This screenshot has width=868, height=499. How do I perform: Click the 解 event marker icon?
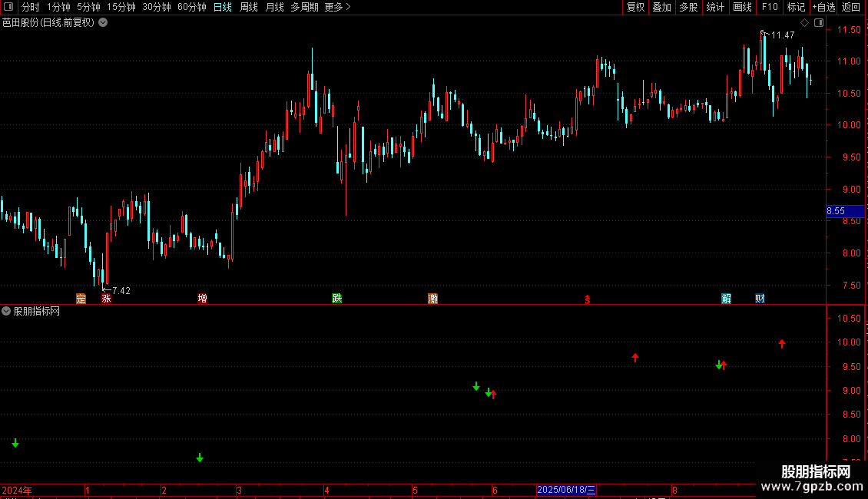tap(727, 299)
